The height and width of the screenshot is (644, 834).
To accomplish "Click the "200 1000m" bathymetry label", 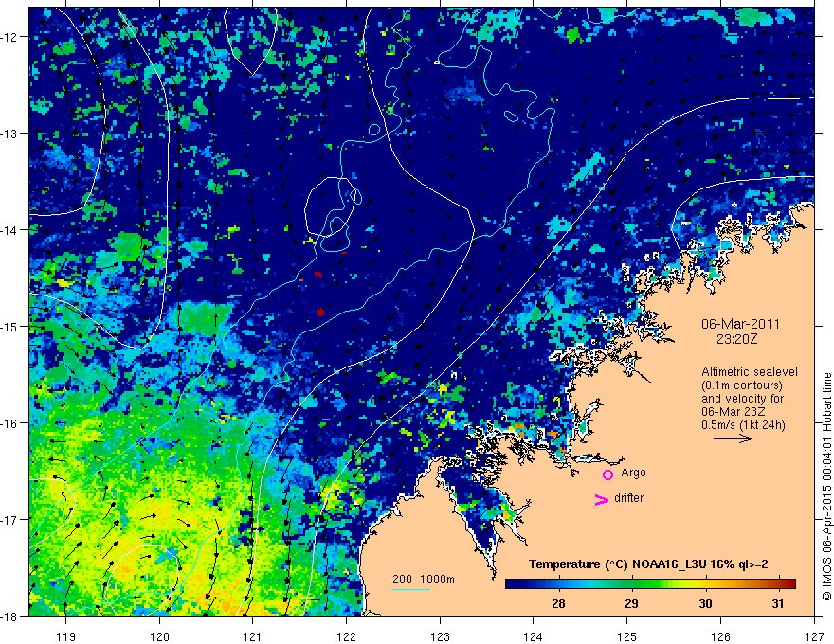I will [424, 580].
